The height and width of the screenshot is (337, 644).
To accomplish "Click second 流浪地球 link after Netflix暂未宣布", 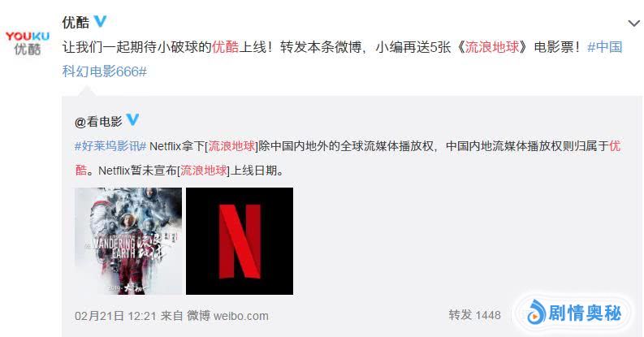I will pos(204,171).
